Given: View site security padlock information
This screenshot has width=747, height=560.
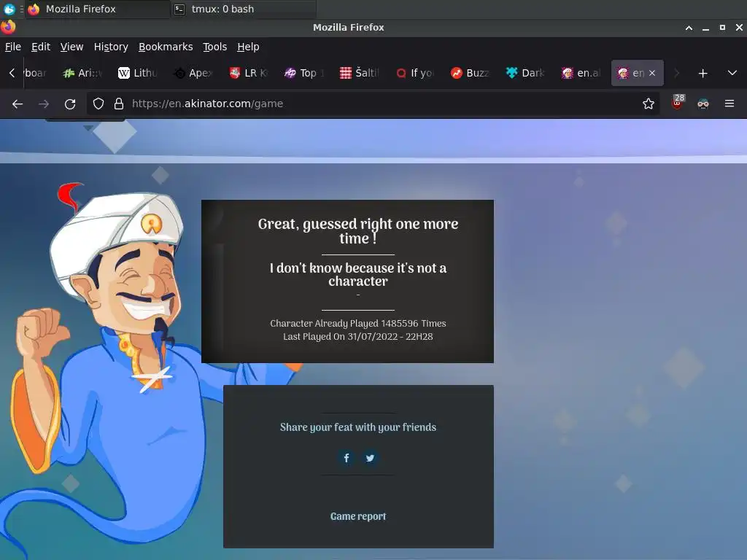Looking at the screenshot, I should (x=119, y=104).
